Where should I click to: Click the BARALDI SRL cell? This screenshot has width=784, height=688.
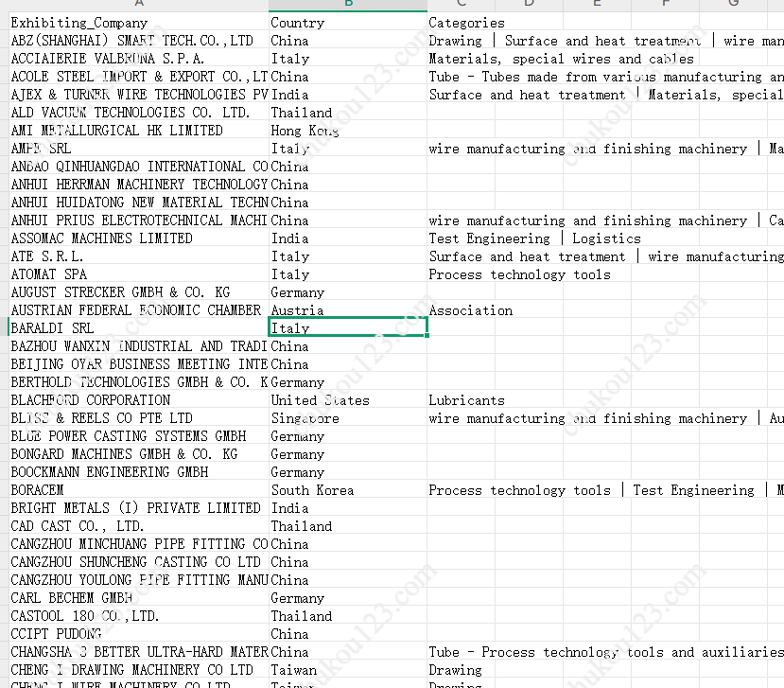tap(138, 328)
